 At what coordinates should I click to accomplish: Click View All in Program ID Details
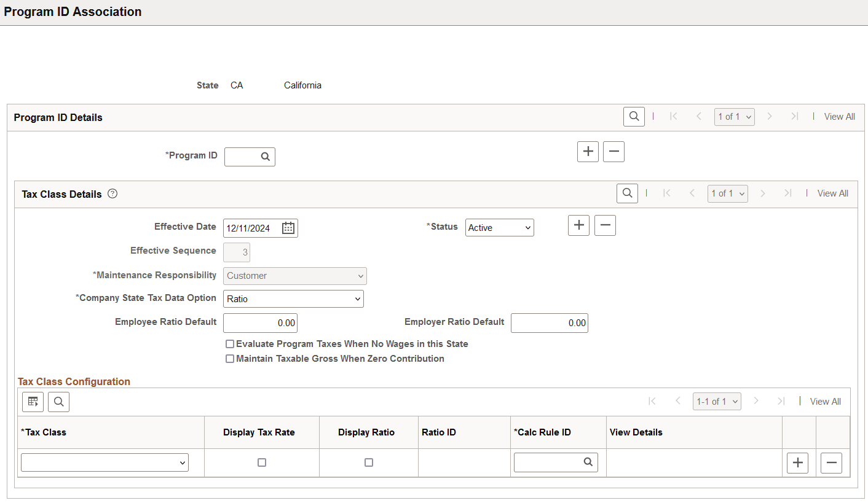coord(839,116)
